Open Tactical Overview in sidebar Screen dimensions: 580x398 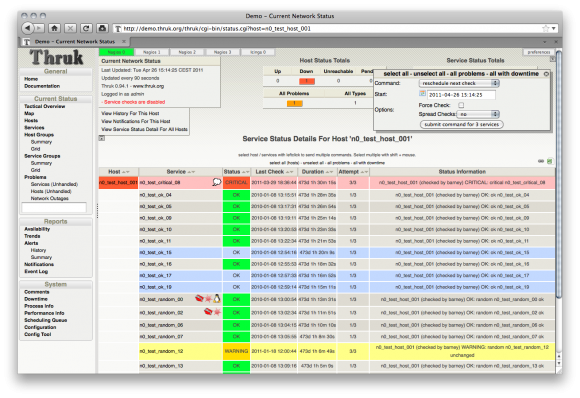tap(44, 106)
